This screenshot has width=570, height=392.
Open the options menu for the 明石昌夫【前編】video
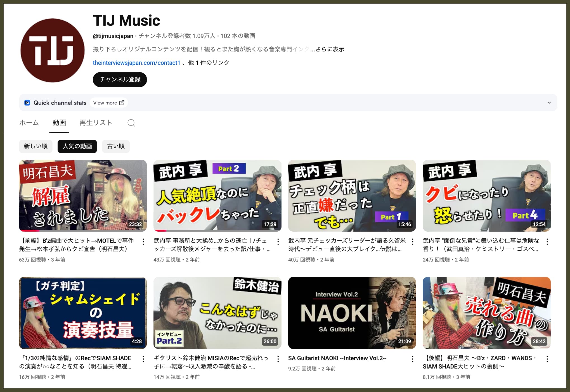[x=143, y=242]
